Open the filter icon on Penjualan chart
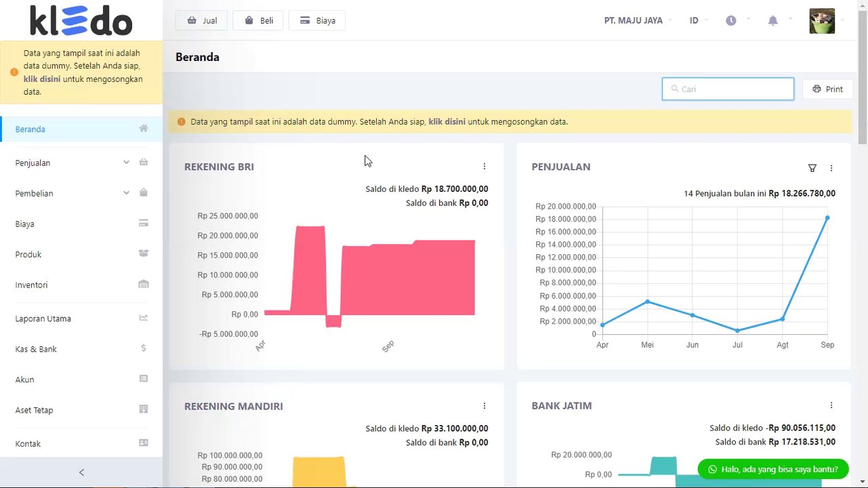868x488 pixels. [x=812, y=168]
